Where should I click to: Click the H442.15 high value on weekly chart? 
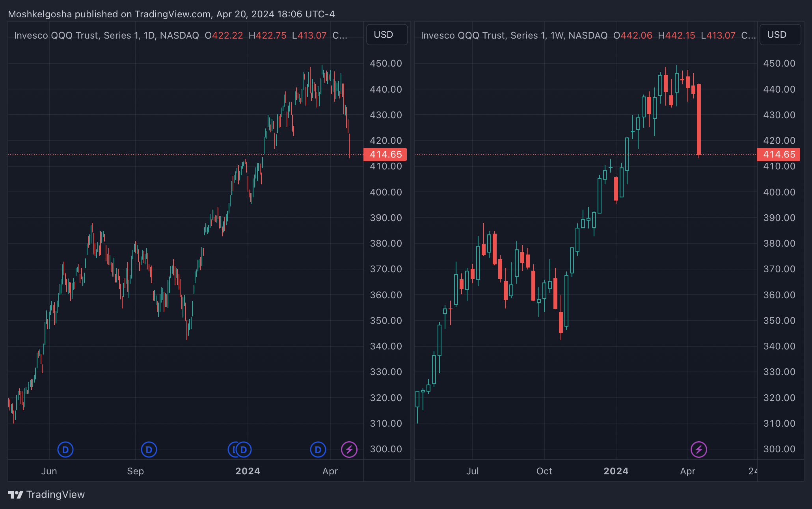tap(677, 35)
